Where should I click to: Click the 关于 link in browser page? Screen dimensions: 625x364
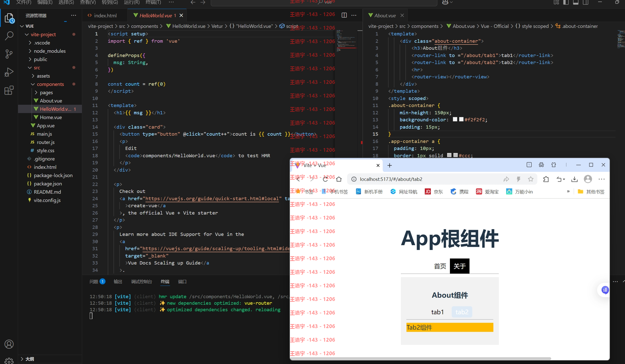(x=459, y=266)
